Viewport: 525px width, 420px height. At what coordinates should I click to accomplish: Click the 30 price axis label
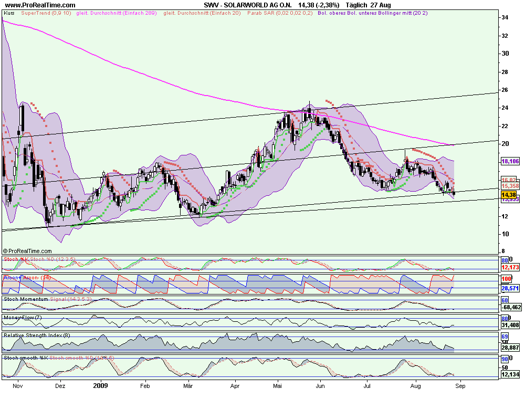tap(505, 54)
